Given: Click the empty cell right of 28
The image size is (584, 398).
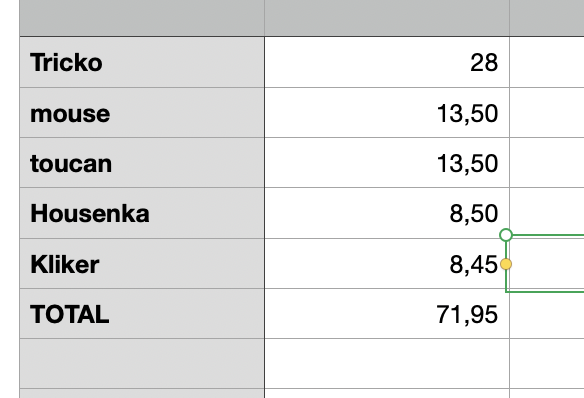Looking at the screenshot, I should coord(547,62).
